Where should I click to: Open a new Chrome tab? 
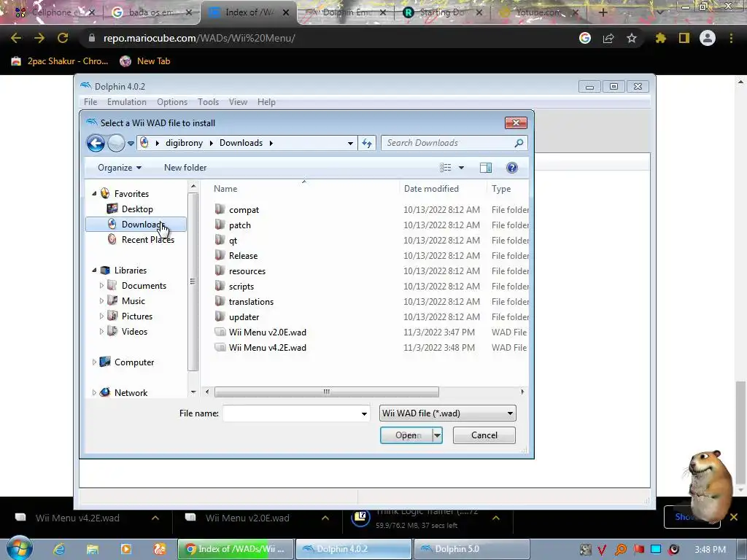click(603, 12)
